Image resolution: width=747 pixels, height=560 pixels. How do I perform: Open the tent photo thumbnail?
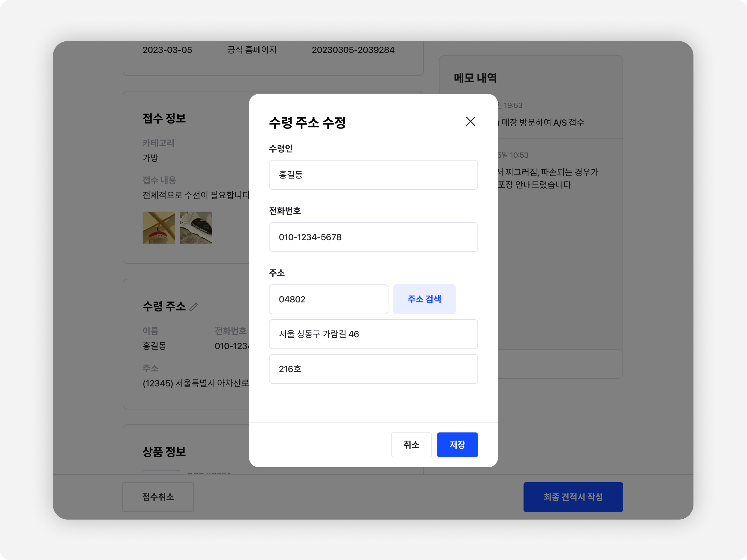(196, 227)
